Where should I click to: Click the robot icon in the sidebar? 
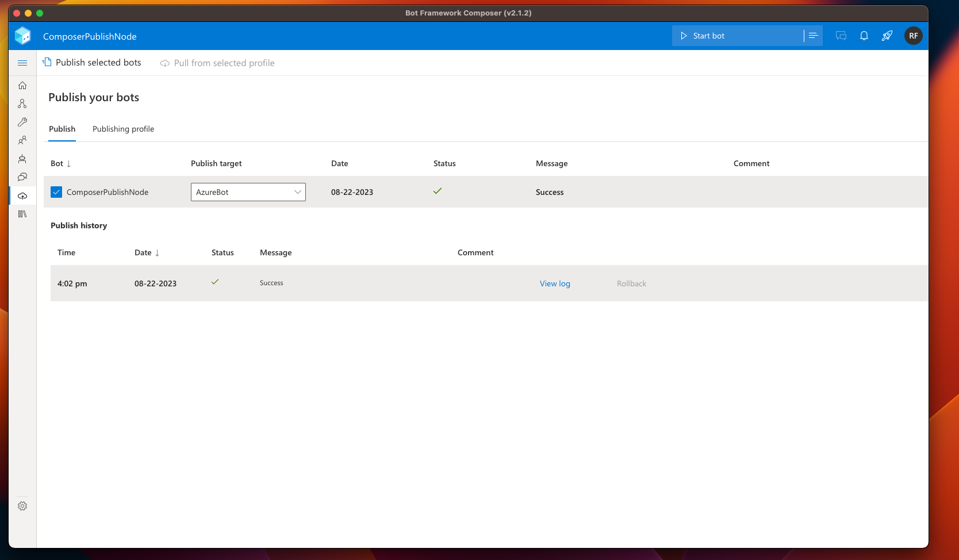[x=22, y=159]
